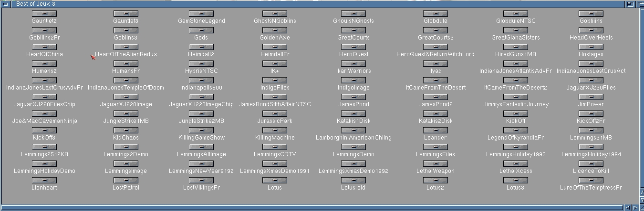644x211 pixels.
Task: Select the JamesPond drawer icon
Action: pyautogui.click(x=353, y=97)
